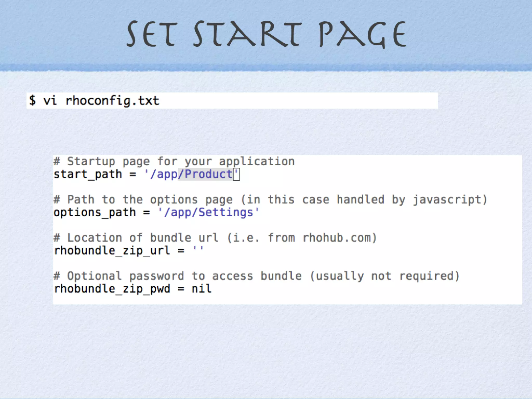
Task: Click the word 'rhoconfig.txt' in the command
Action: pyautogui.click(x=112, y=101)
